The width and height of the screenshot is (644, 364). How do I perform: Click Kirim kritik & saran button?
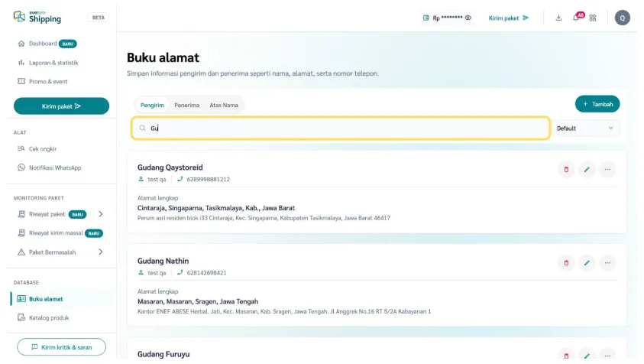61,347
